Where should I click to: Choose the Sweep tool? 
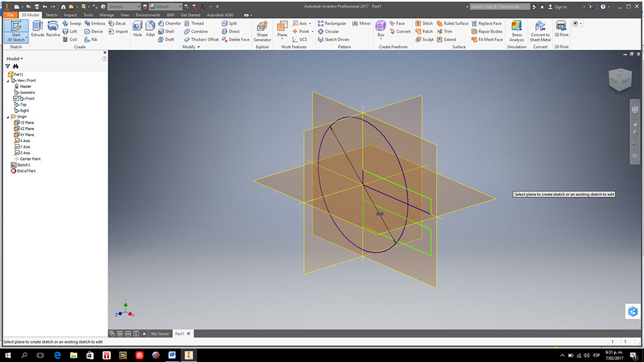72,23
